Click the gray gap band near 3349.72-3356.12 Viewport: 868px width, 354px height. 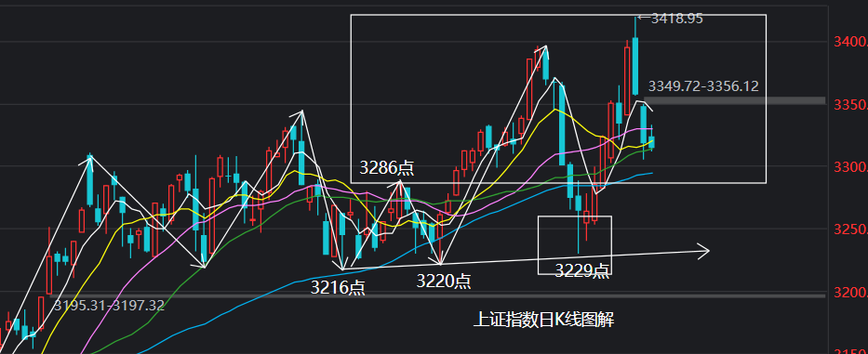[x=735, y=100]
